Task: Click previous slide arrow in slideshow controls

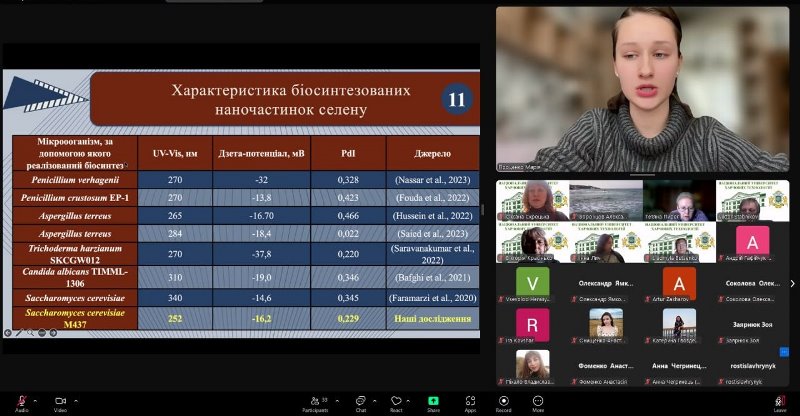Action: point(8,333)
